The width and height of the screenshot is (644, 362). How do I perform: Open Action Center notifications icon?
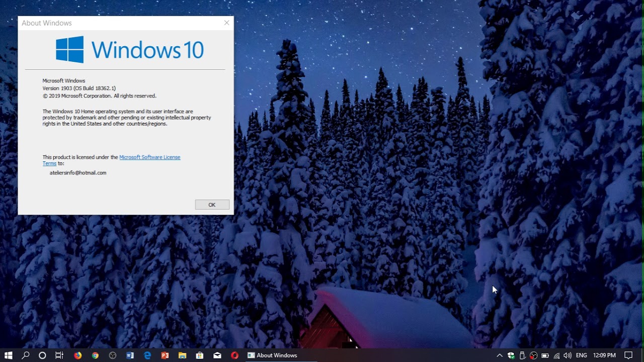coord(628,355)
